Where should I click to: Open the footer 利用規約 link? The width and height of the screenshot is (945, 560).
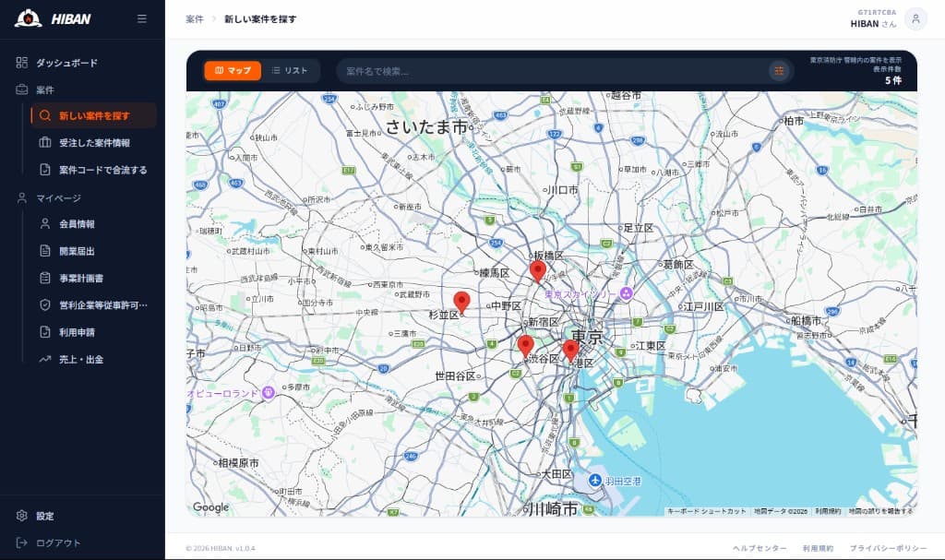click(x=818, y=548)
